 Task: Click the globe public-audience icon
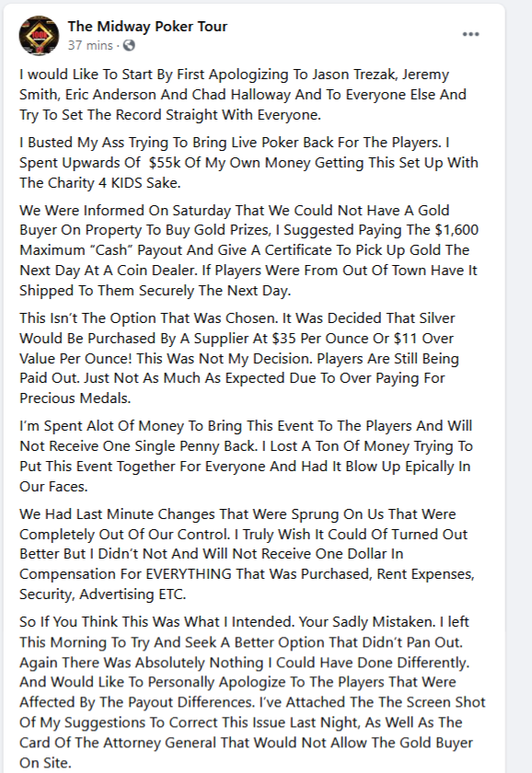point(129,45)
